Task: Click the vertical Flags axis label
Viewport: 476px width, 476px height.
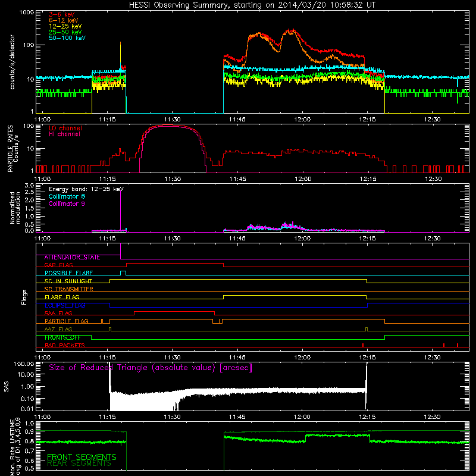Action: pos(24,297)
